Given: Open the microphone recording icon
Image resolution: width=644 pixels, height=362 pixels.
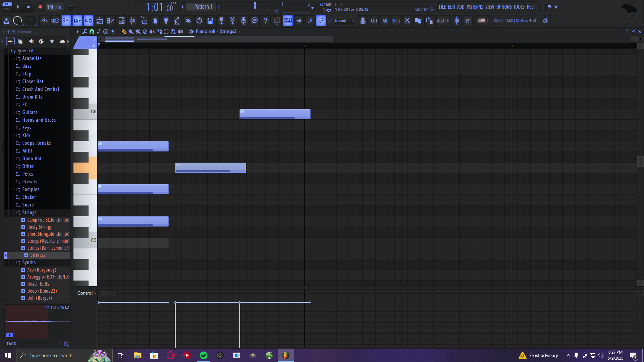Looking at the screenshot, I should (x=244, y=21).
